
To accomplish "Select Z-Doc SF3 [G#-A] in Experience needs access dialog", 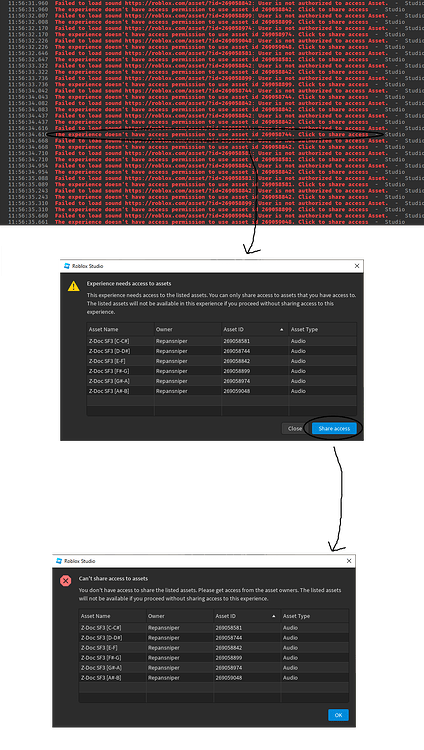I will point(109,381).
